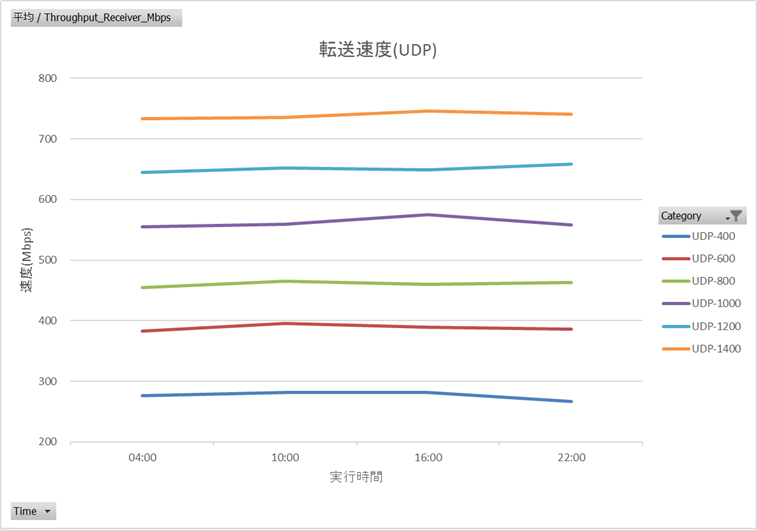Select the horizontal axis title 実行時間

356,477
